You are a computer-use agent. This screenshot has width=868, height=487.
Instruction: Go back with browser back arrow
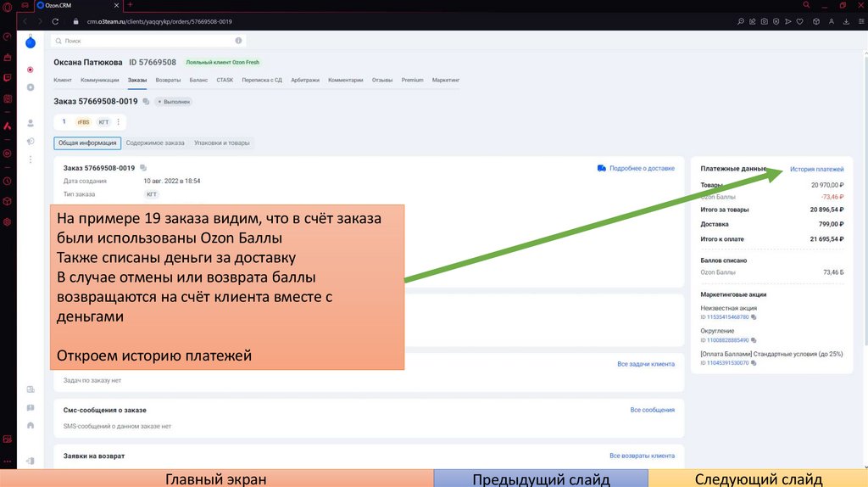pos(25,21)
